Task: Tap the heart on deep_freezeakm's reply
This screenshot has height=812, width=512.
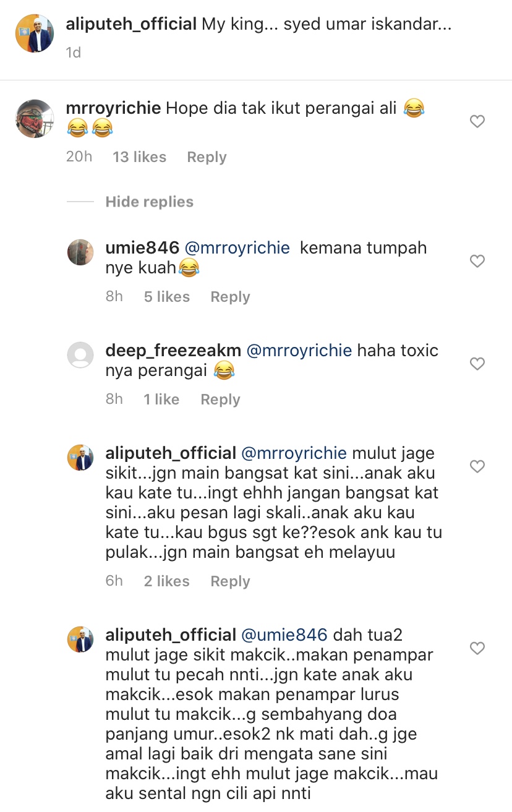Action: [477, 364]
